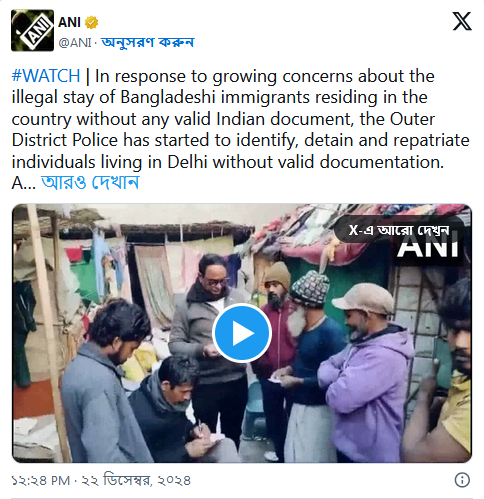
Task: Click the date ২২ ডিসেম্বর, ২০২৪
Action: click(136, 480)
